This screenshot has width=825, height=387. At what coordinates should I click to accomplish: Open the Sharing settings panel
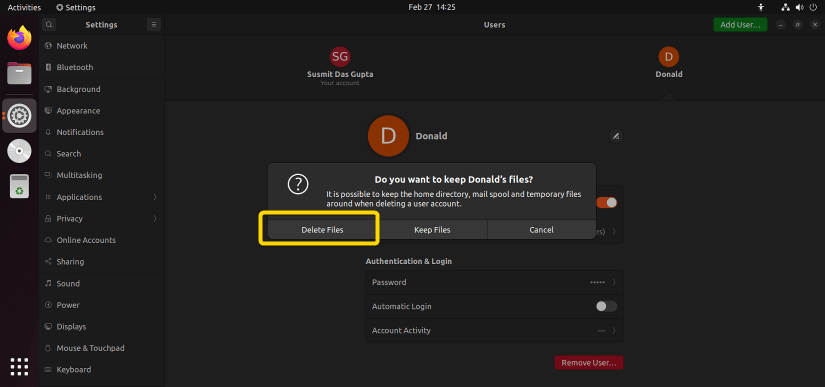pyautogui.click(x=102, y=262)
